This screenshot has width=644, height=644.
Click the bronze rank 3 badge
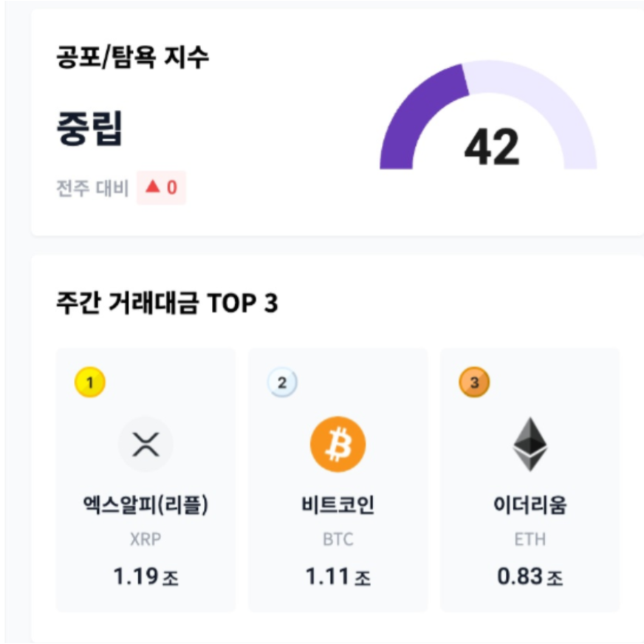click(x=475, y=383)
